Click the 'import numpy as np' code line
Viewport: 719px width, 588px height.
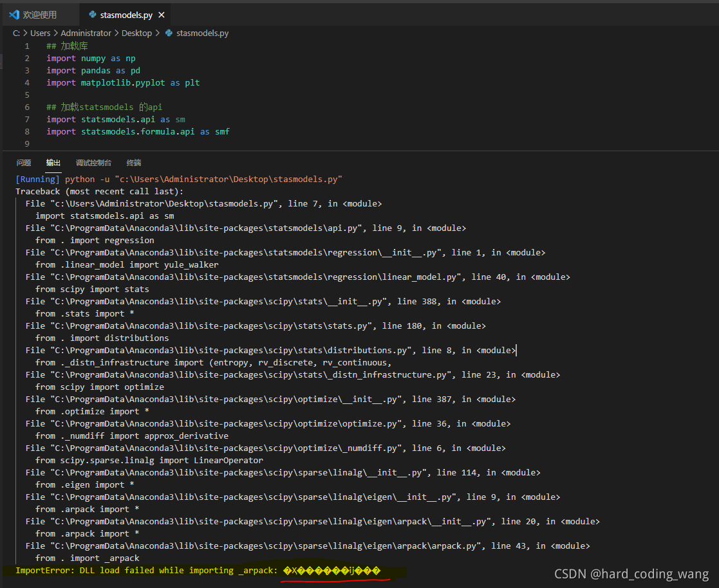(91, 58)
